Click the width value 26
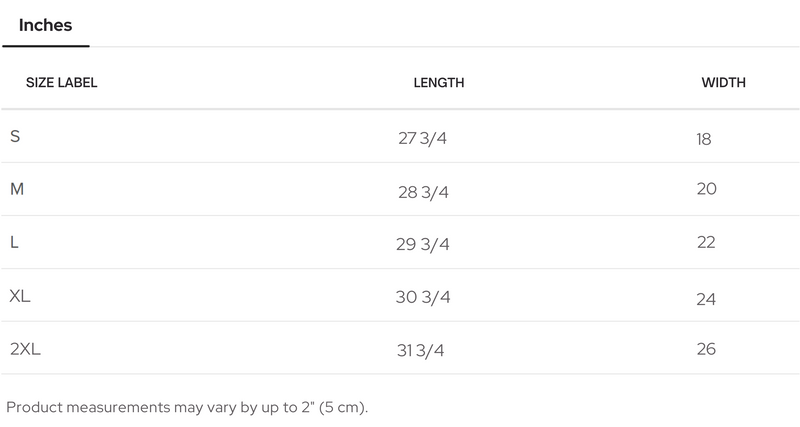This screenshot has width=800, height=427. (x=706, y=349)
